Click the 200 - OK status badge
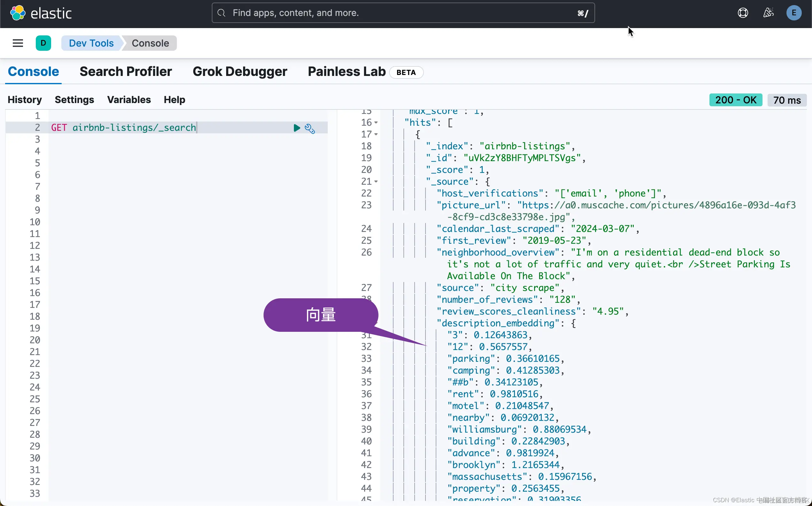This screenshot has height=506, width=812. [736, 100]
